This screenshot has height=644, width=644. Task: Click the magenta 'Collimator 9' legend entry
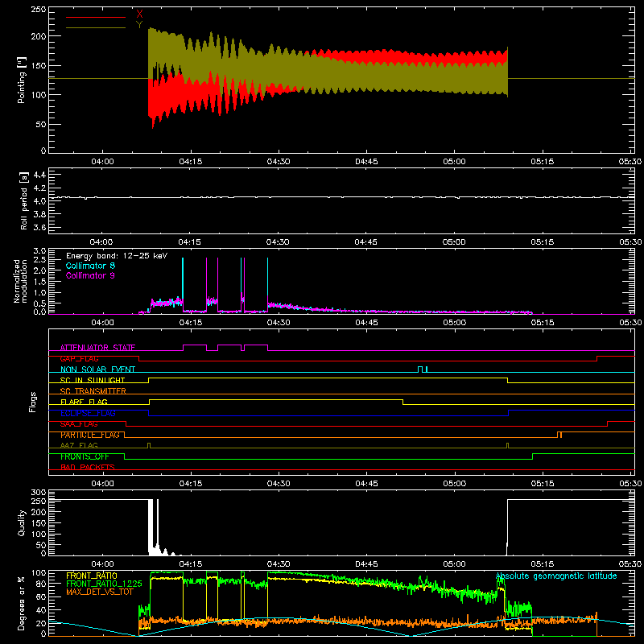[90, 275]
